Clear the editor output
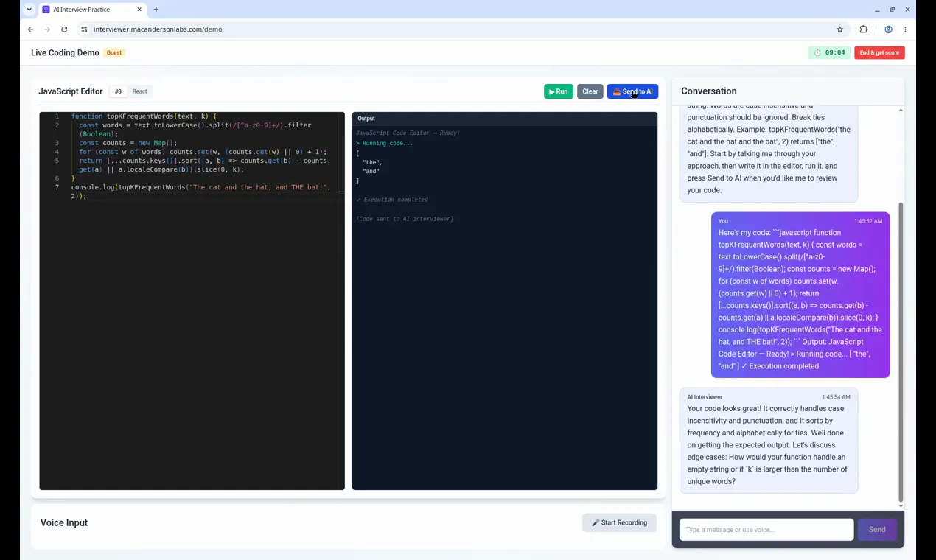Image resolution: width=936 pixels, height=560 pixels. 590,91
